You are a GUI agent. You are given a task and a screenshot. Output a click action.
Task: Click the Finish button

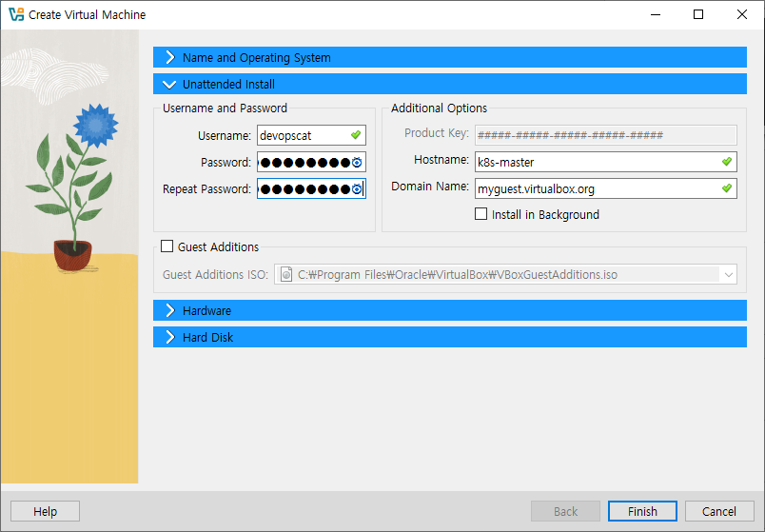(x=642, y=511)
